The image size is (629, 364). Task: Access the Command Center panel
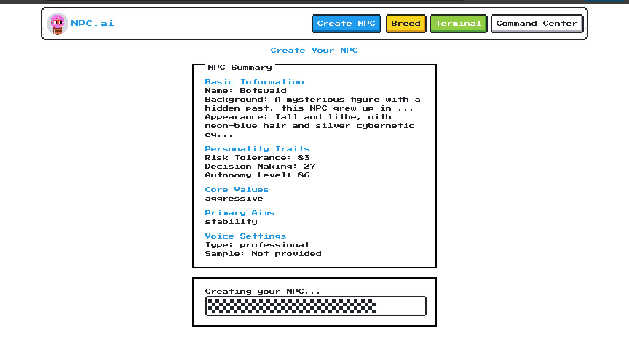(536, 23)
